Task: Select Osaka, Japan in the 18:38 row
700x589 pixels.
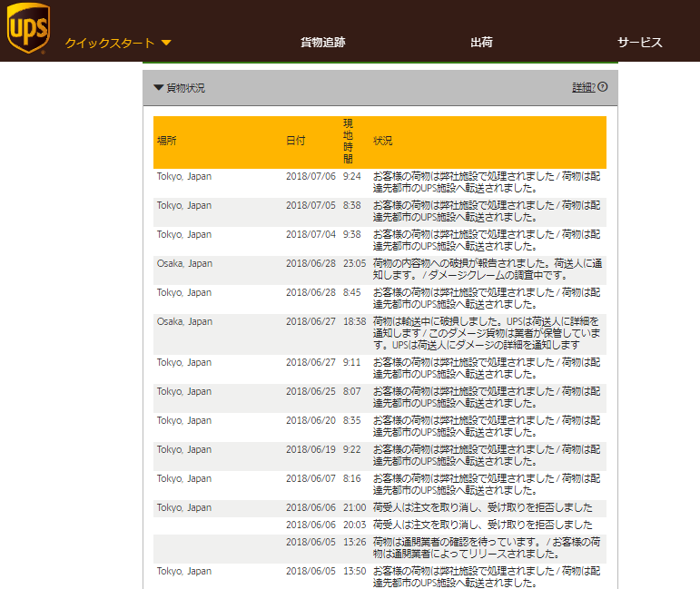Action: click(x=184, y=321)
